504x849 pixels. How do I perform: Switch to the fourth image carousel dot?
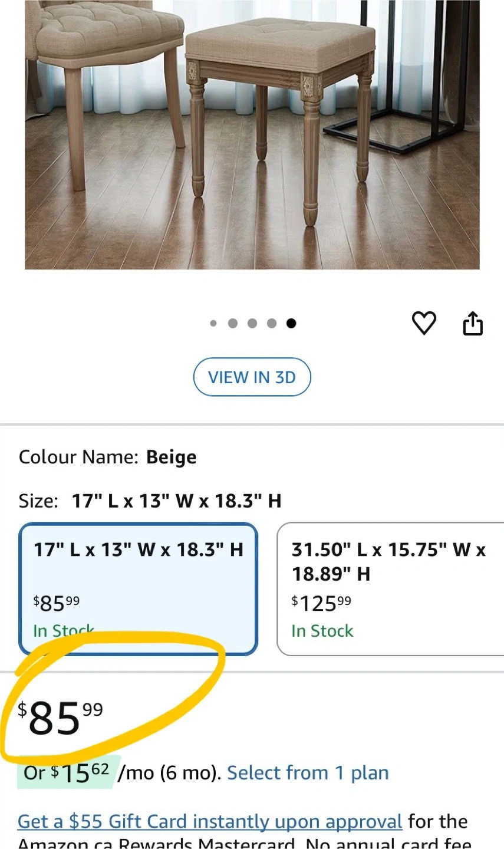[272, 323]
